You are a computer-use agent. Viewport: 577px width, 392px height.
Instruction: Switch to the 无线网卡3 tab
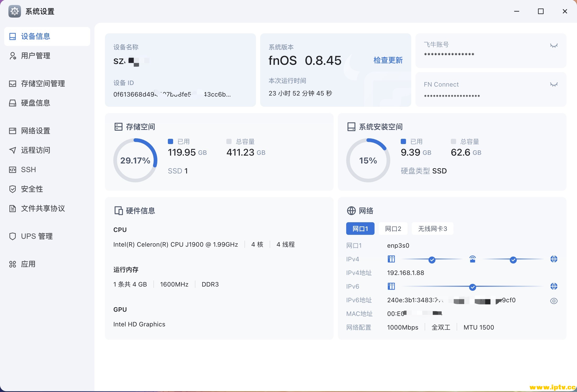click(432, 229)
